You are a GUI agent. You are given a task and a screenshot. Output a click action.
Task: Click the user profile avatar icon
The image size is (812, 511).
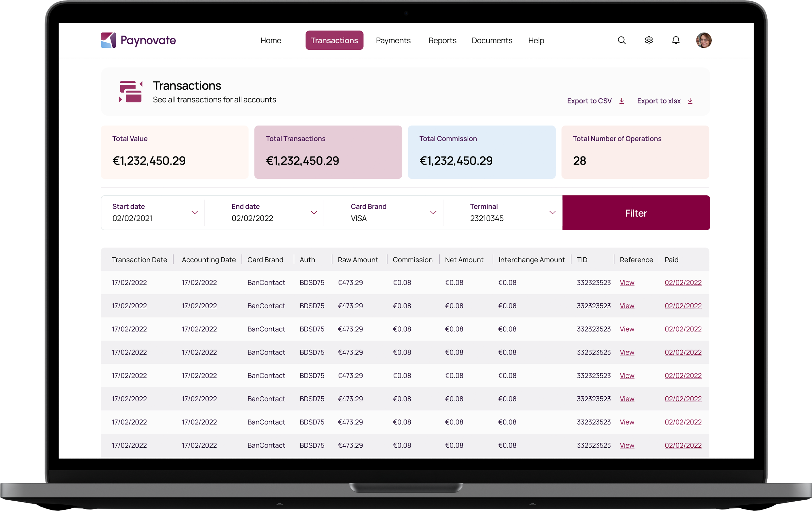(704, 41)
